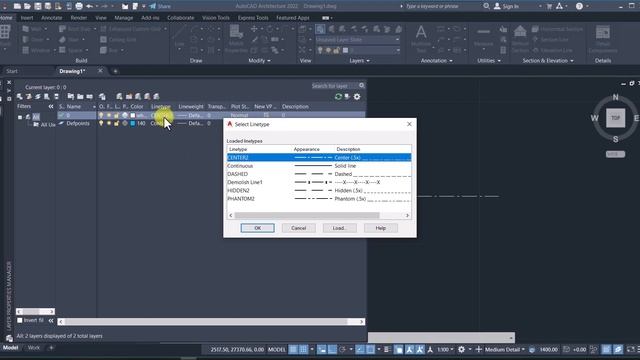
Task: Toggle freeze sun icon for layer 0
Action: (x=109, y=116)
